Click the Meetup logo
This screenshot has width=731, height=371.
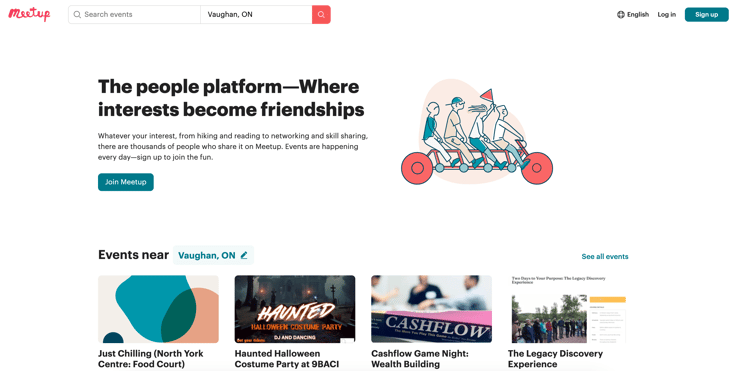click(29, 14)
